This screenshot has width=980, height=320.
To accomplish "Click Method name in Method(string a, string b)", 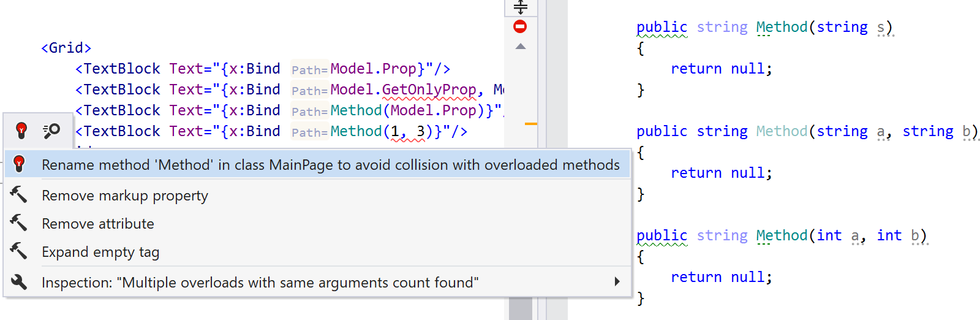I will (782, 131).
